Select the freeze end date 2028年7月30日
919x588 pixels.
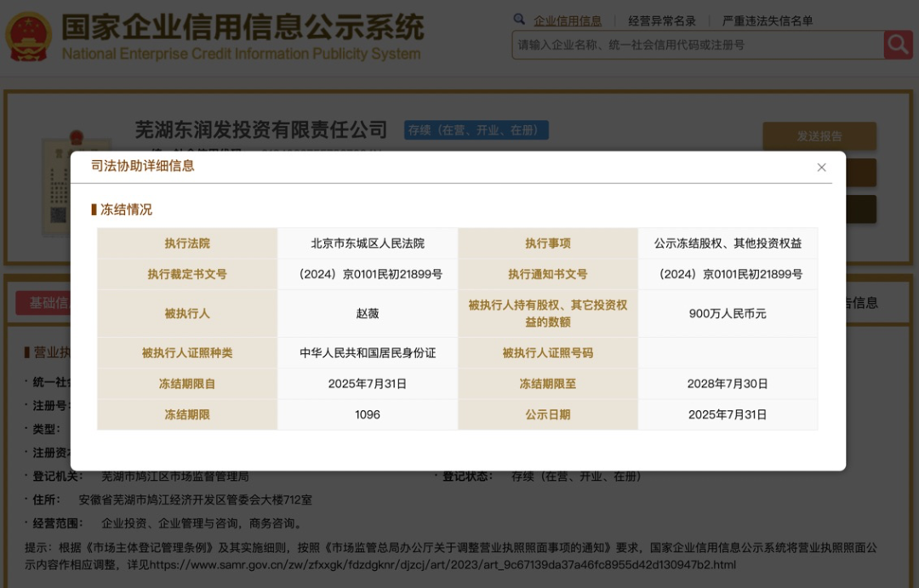(728, 384)
